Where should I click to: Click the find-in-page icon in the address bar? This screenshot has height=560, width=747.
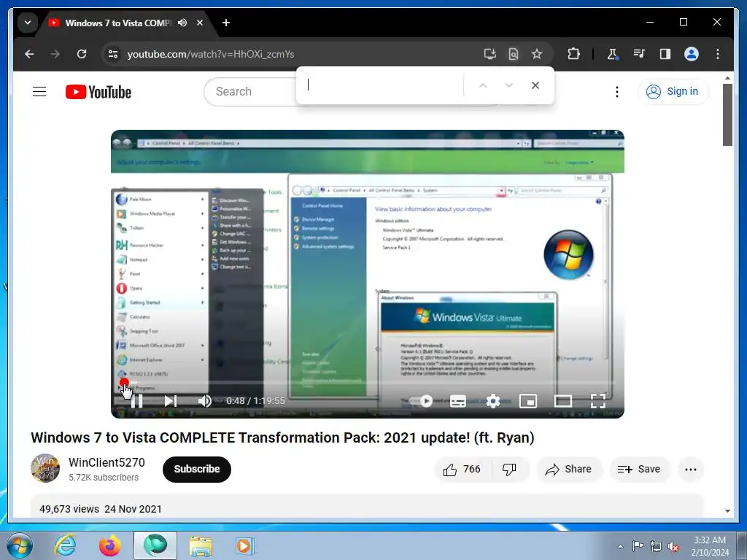point(513,54)
